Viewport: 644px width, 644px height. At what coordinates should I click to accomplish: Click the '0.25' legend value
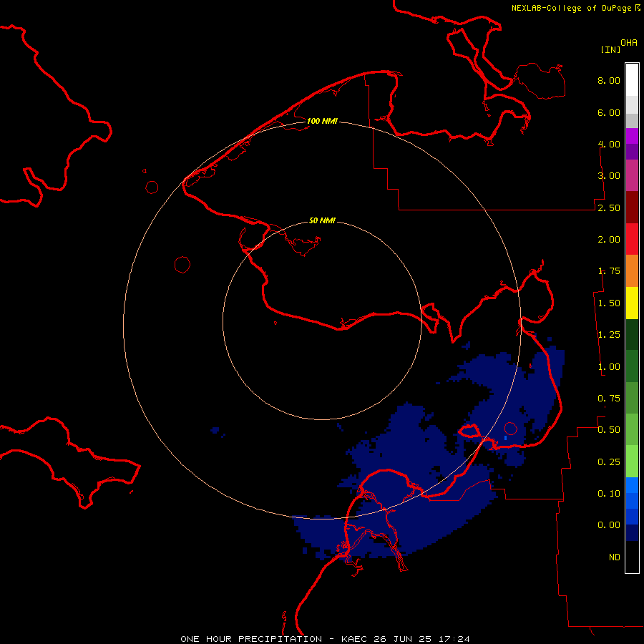click(609, 462)
